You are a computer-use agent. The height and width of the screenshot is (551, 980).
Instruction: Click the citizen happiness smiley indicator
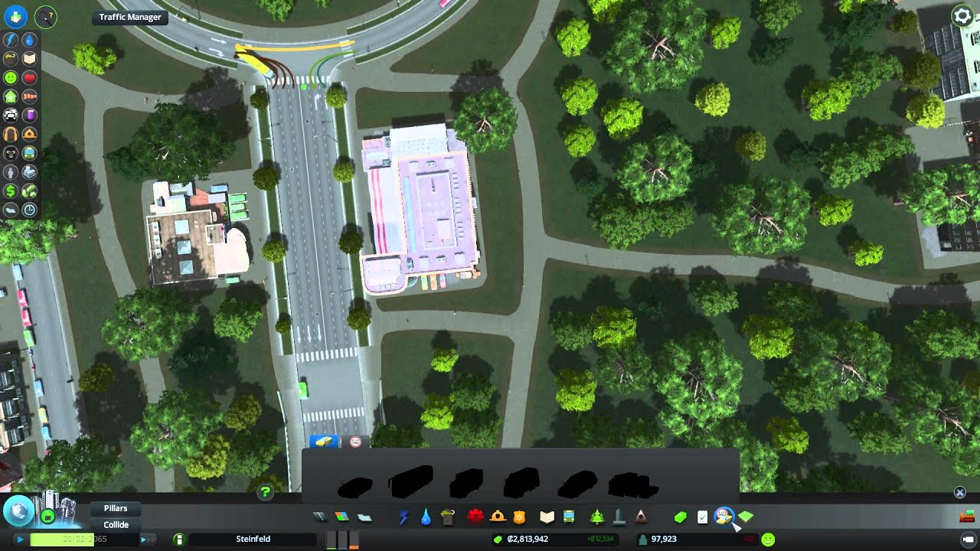click(x=768, y=540)
